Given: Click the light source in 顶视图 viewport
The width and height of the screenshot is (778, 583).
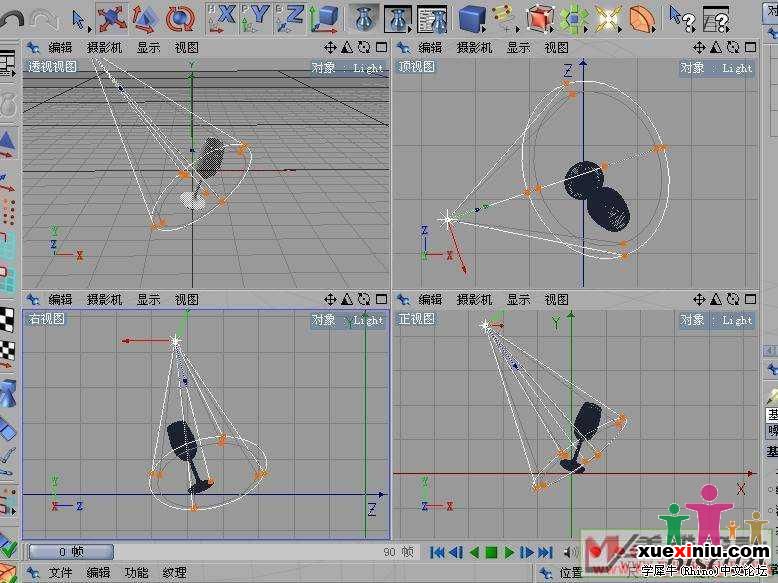Looking at the screenshot, I should pyautogui.click(x=447, y=219).
